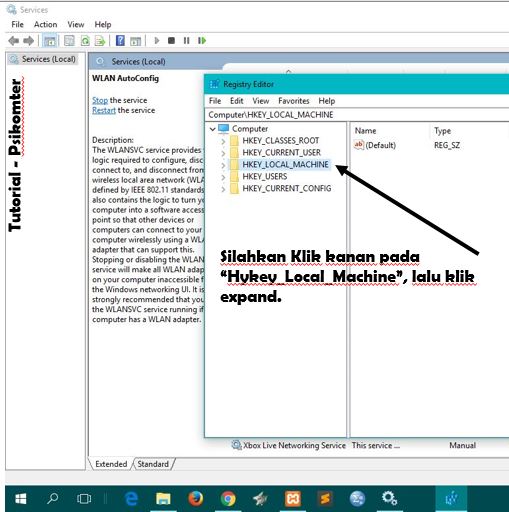Click the Registry Editor address bar

click(x=357, y=115)
